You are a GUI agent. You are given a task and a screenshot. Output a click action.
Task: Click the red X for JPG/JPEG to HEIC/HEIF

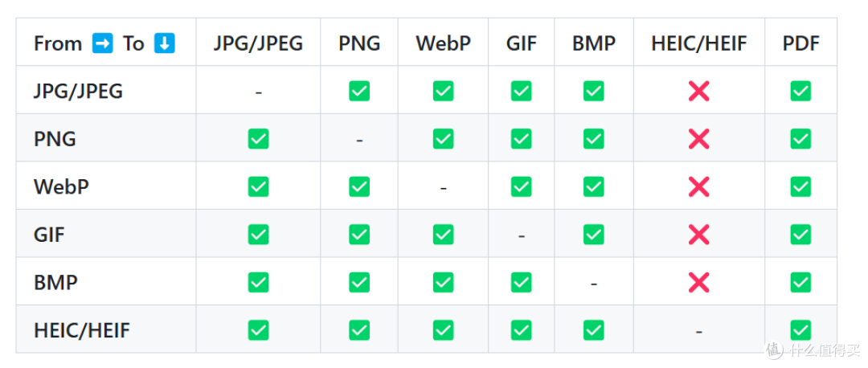(x=699, y=91)
